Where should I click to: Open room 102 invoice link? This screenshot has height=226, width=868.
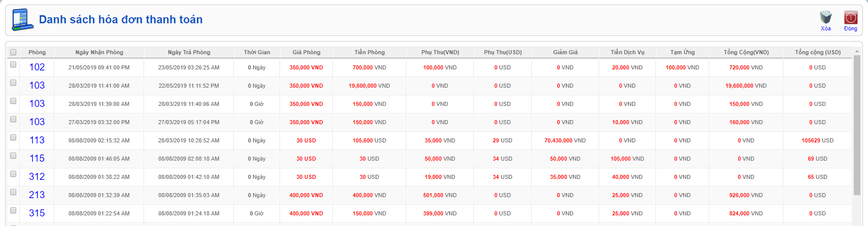coord(37,67)
